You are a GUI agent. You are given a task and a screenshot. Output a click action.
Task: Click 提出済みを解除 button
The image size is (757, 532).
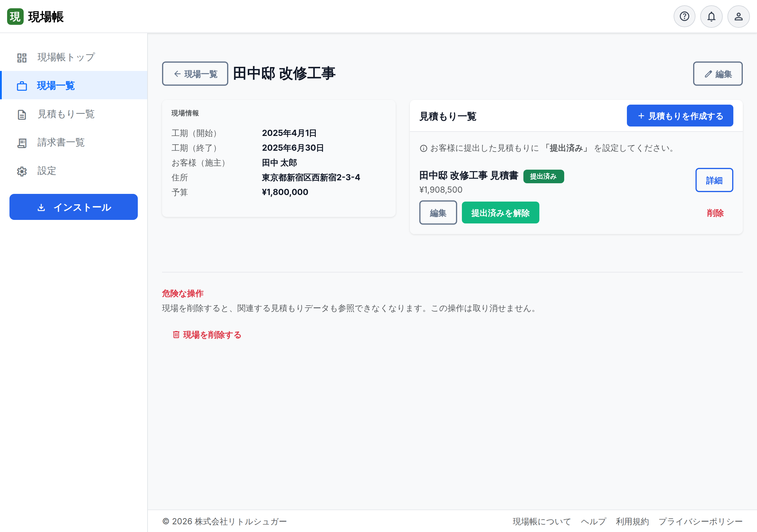500,213
